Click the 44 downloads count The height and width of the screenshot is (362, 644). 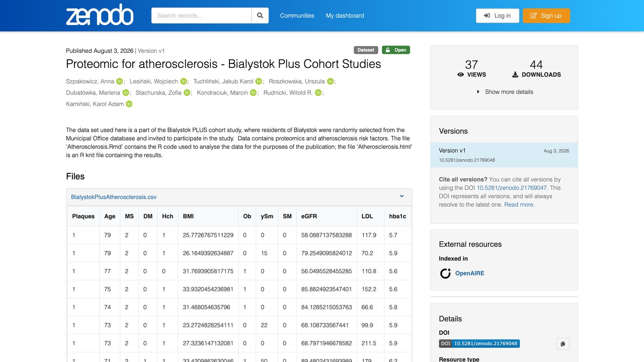[536, 65]
